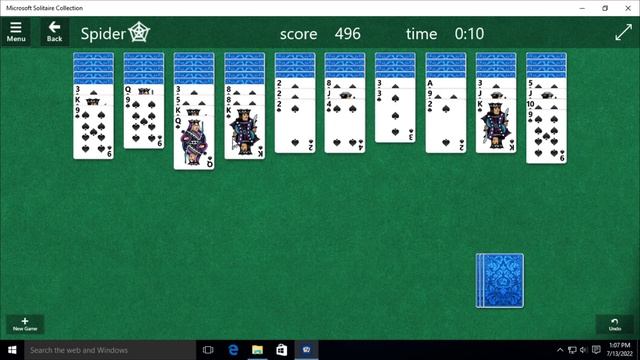Toggle full screen with the diagonal arrow icon
Screen dimensions: 640x360
pos(623,32)
